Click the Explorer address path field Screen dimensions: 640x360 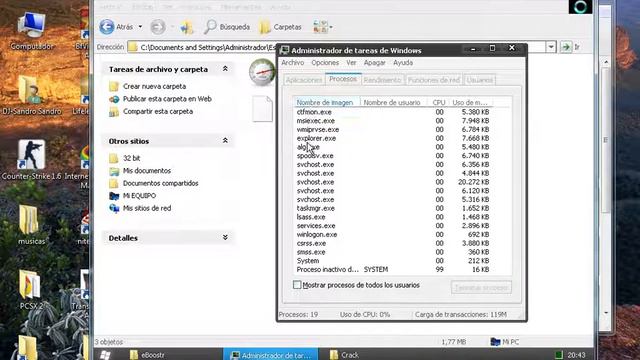pyautogui.click(x=202, y=47)
